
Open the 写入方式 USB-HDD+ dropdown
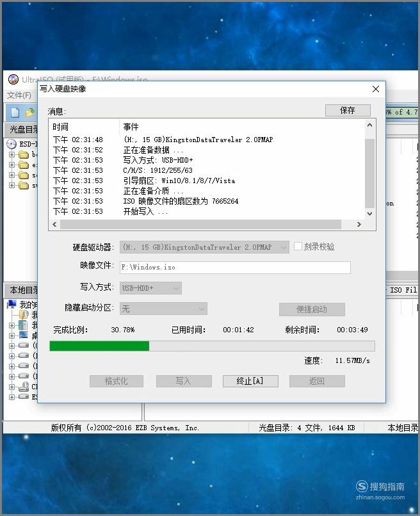150,288
